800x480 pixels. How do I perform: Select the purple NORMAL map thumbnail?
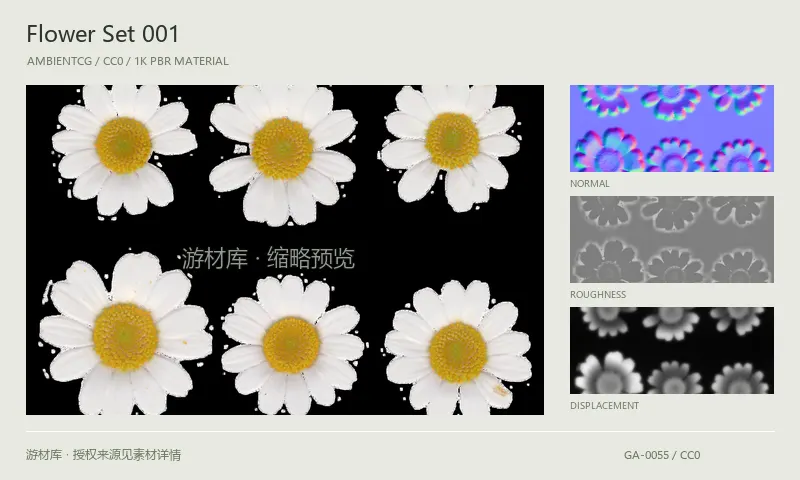tap(671, 128)
